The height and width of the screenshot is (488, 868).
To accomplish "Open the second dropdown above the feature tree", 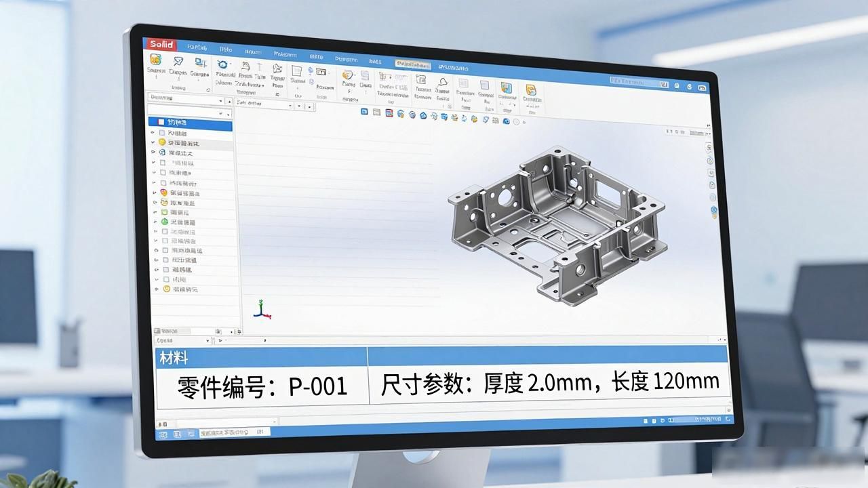I will [190, 112].
